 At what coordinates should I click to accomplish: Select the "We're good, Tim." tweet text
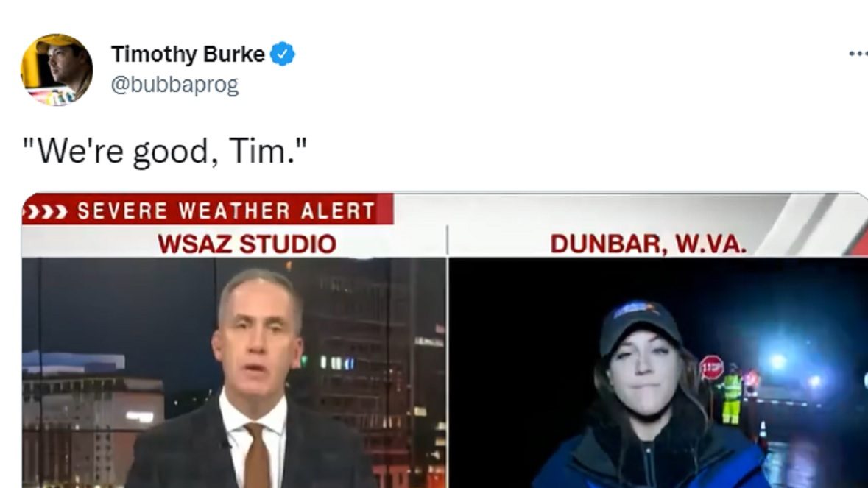point(164,150)
